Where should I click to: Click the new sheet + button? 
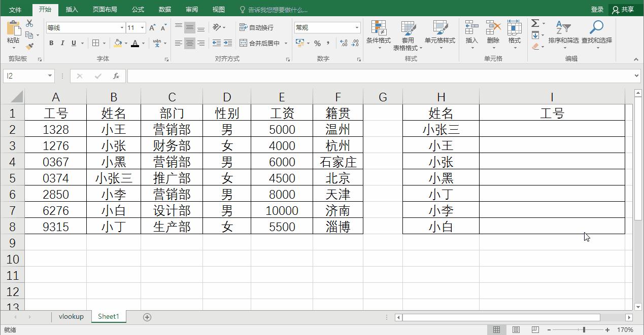pyautogui.click(x=147, y=316)
